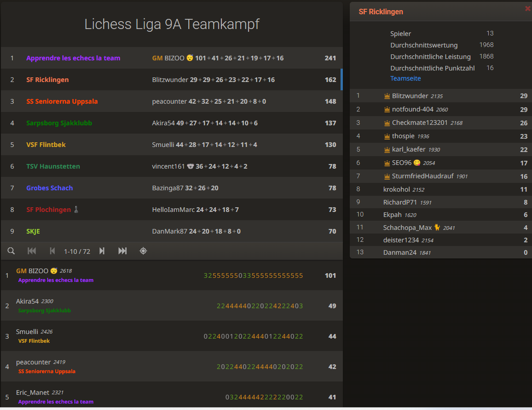Select player SEO96 in team panel
The image size is (532, 410).
pos(441,163)
